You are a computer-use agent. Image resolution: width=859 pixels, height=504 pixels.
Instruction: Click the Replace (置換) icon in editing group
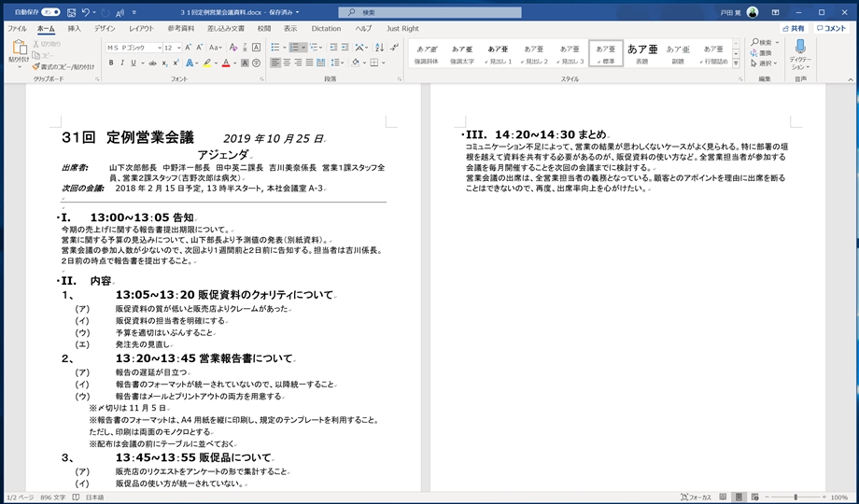click(x=762, y=53)
